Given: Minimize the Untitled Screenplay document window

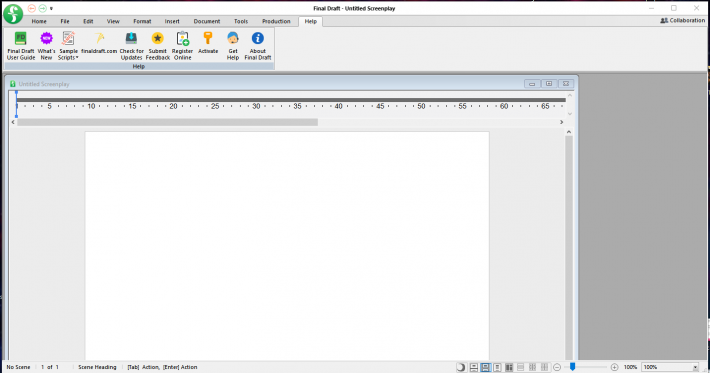Looking at the screenshot, I should pos(532,84).
